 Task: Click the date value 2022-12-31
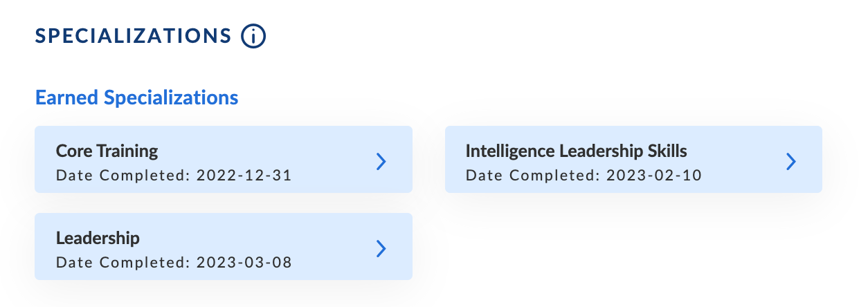click(x=244, y=176)
